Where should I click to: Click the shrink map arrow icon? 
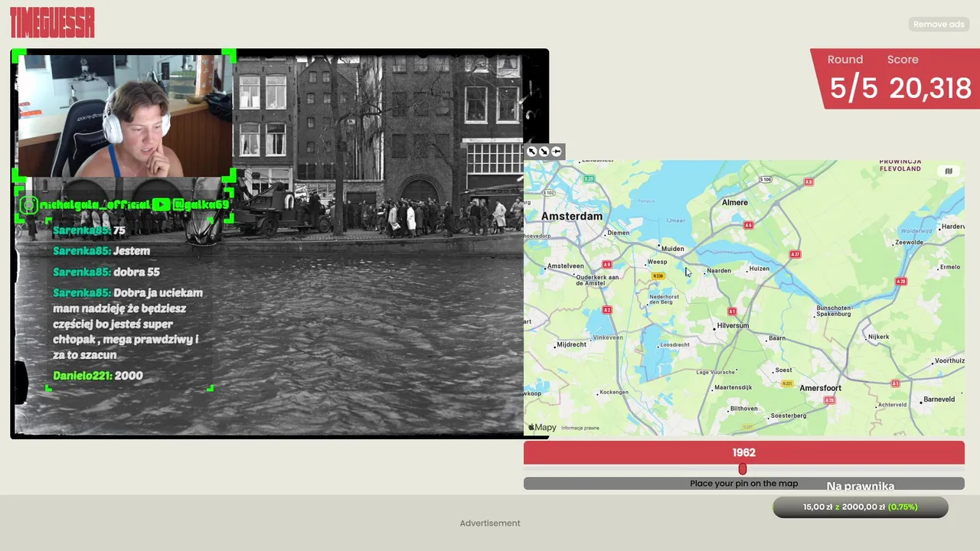click(544, 152)
